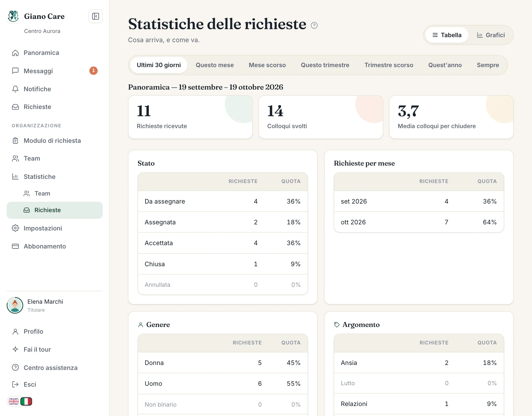
Task: Click the Da assegnare row
Action: [x=223, y=201]
